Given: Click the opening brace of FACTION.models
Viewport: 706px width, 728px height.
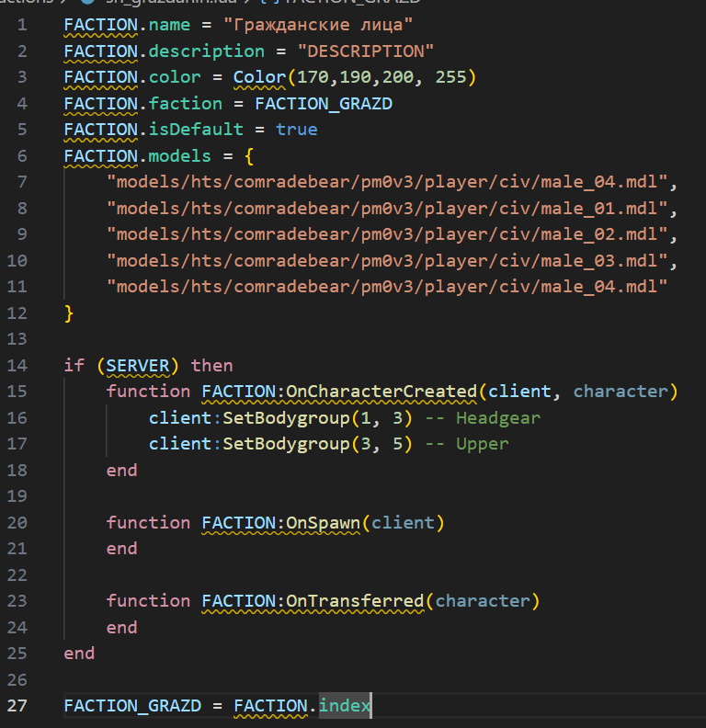Looking at the screenshot, I should [x=248, y=155].
